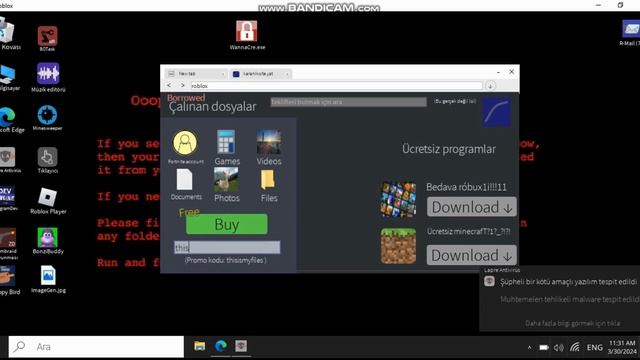This screenshot has width=640, height=360.
Task: Open Roblox Player desktop shortcut
Action: [48, 198]
